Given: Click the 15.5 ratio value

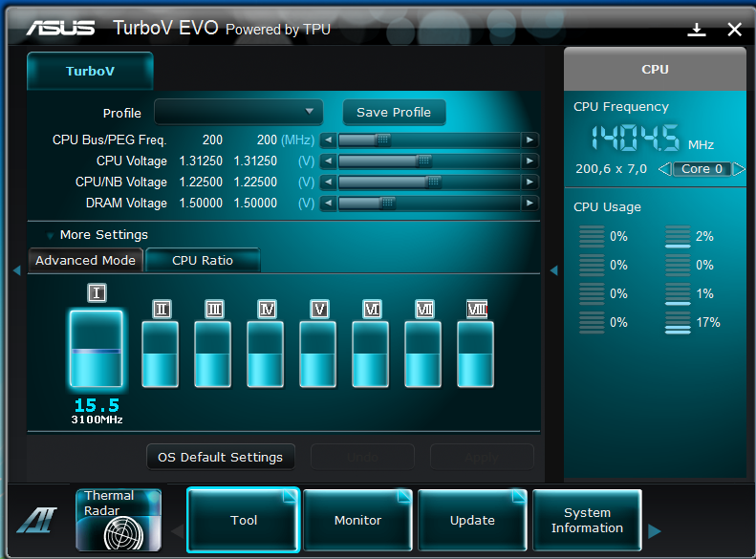Looking at the screenshot, I should click(97, 405).
